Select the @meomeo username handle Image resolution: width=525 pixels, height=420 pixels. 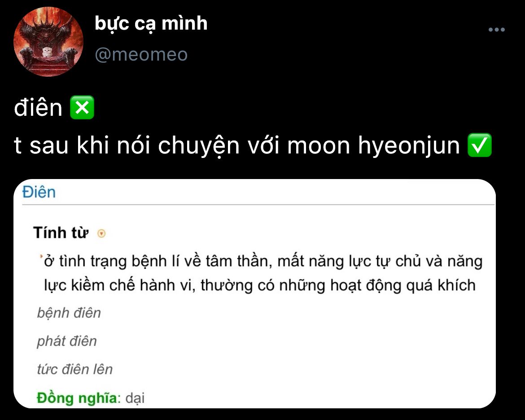pos(141,54)
